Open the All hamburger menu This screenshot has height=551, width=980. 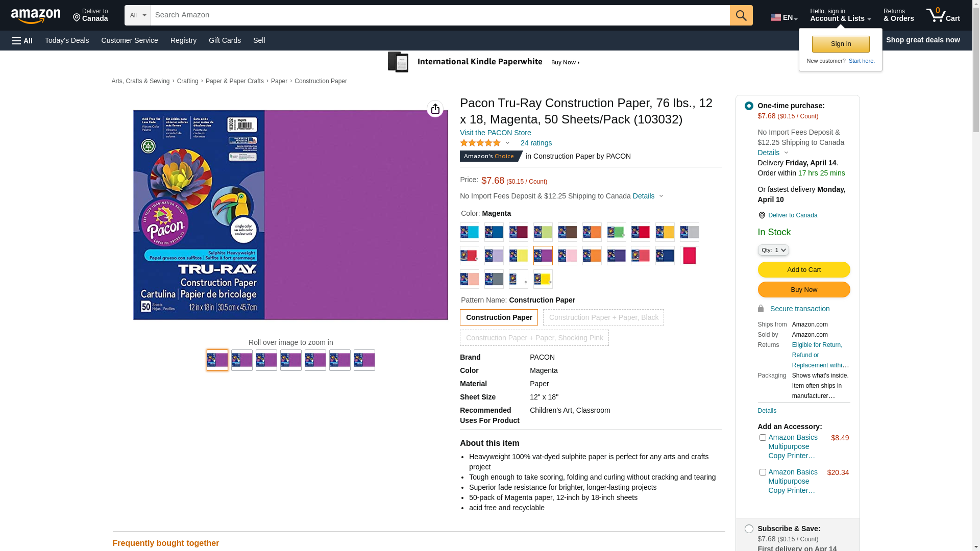point(22,41)
